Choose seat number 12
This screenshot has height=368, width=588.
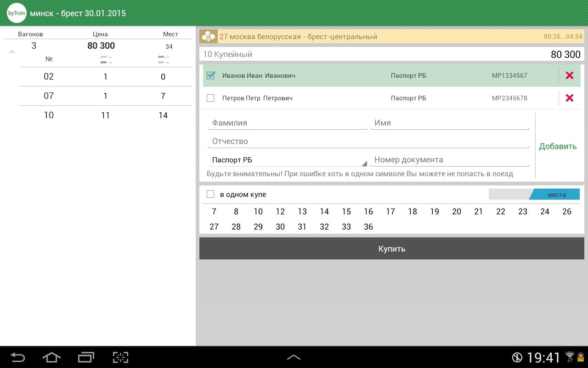tap(280, 212)
